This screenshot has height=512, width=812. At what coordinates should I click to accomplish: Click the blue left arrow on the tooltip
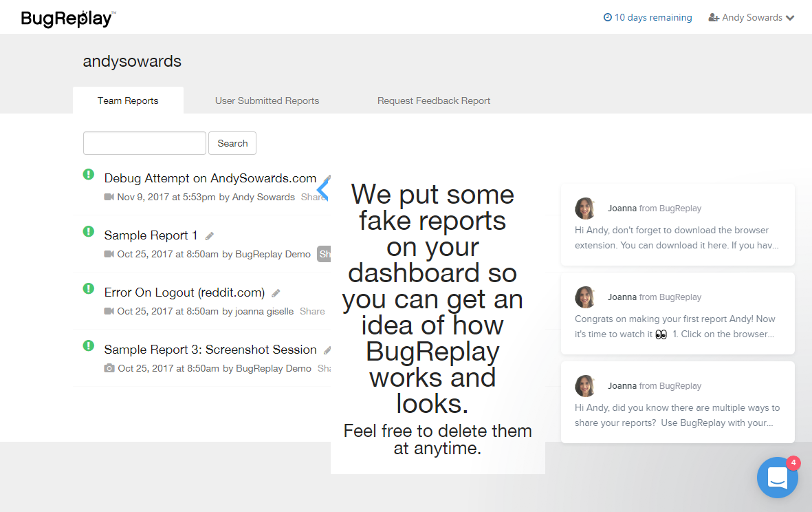coord(322,189)
